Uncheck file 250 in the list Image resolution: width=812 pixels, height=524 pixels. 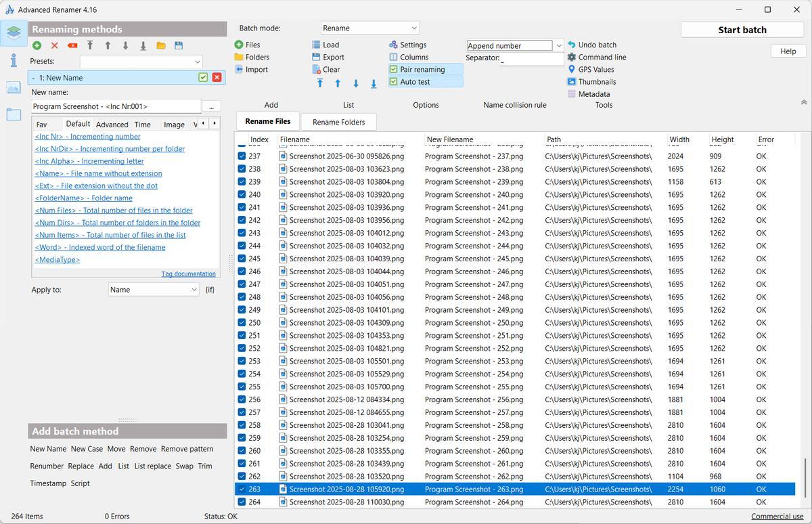242,323
